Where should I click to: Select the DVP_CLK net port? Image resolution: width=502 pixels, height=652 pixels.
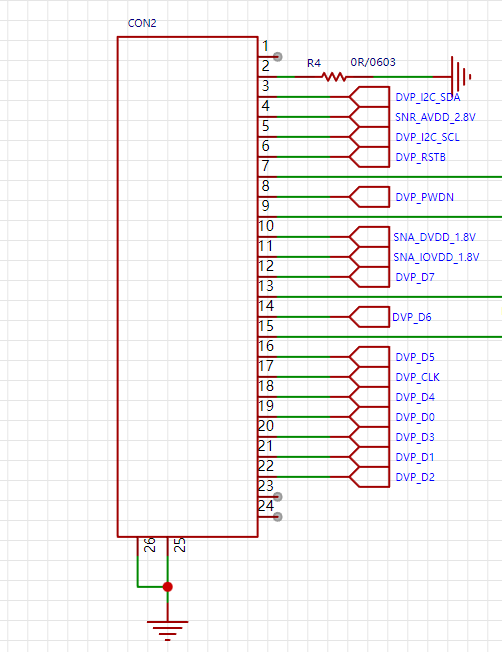coord(369,377)
